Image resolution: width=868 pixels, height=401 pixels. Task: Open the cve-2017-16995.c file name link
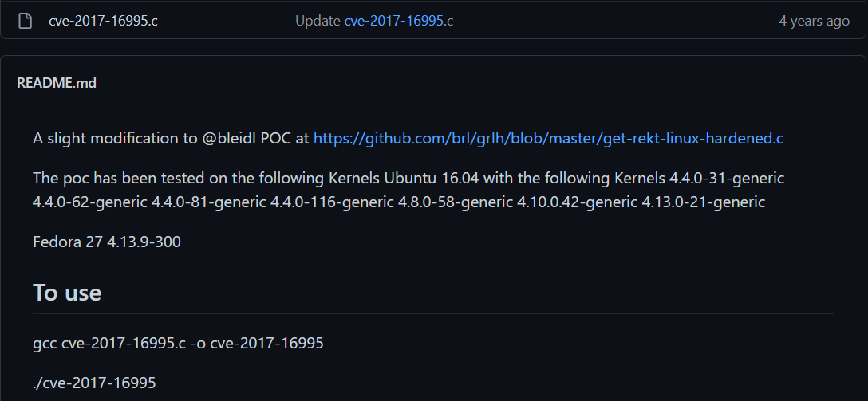click(x=103, y=21)
